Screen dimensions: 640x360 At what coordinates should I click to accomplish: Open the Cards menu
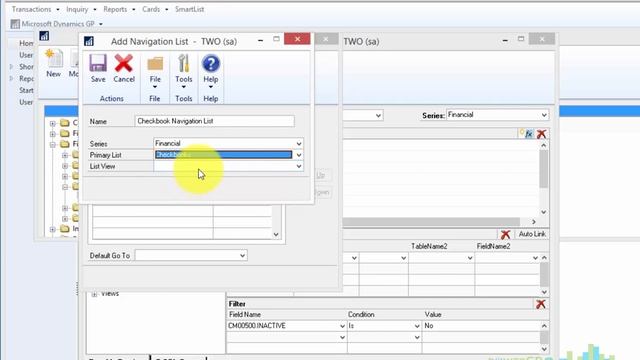click(151, 9)
